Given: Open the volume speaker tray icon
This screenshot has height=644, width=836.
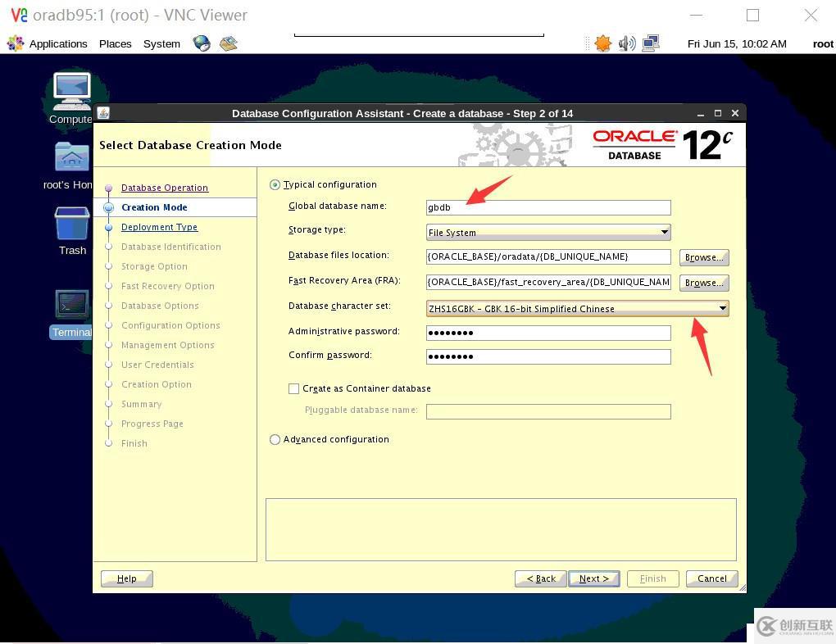Looking at the screenshot, I should (x=627, y=43).
